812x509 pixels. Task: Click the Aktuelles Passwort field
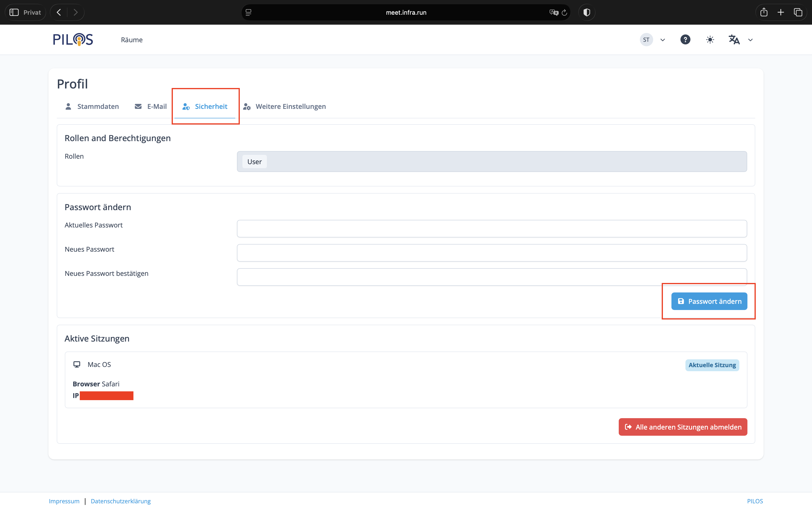tap(491, 229)
